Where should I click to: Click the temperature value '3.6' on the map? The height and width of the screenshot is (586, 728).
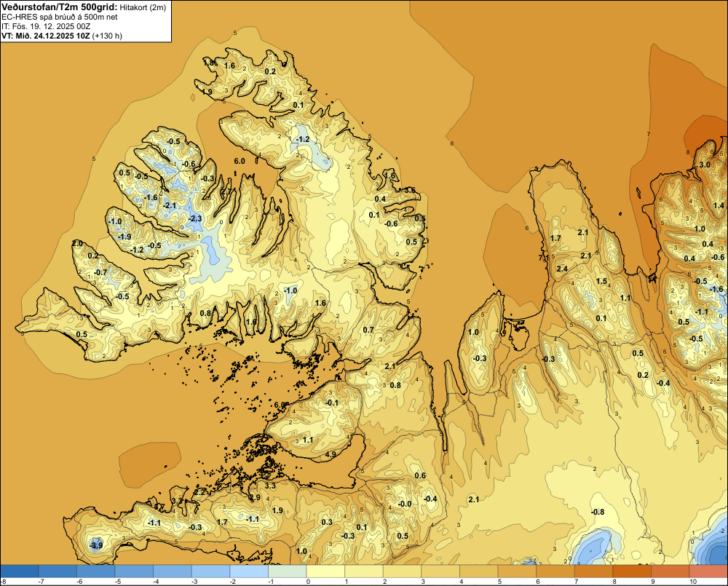410,191
